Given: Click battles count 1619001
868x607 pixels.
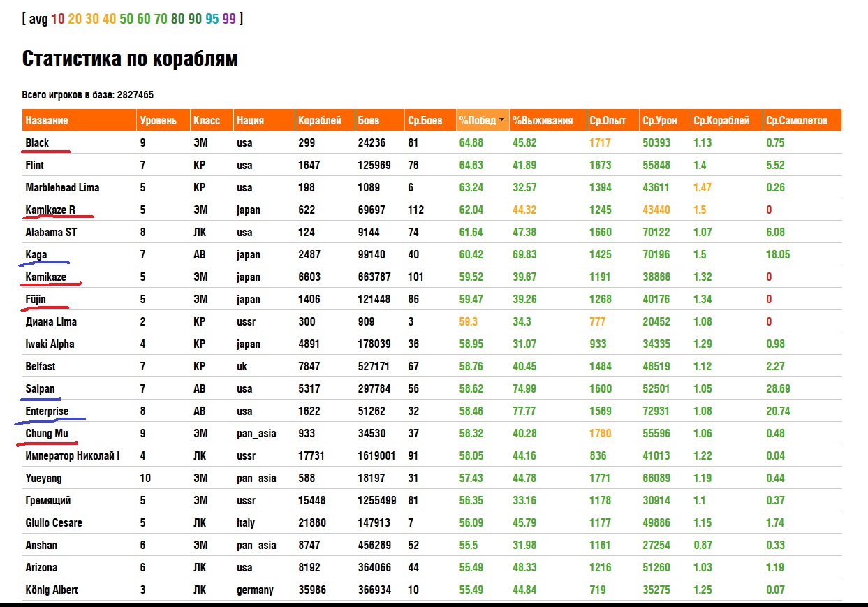Looking at the screenshot, I should coord(377,455).
